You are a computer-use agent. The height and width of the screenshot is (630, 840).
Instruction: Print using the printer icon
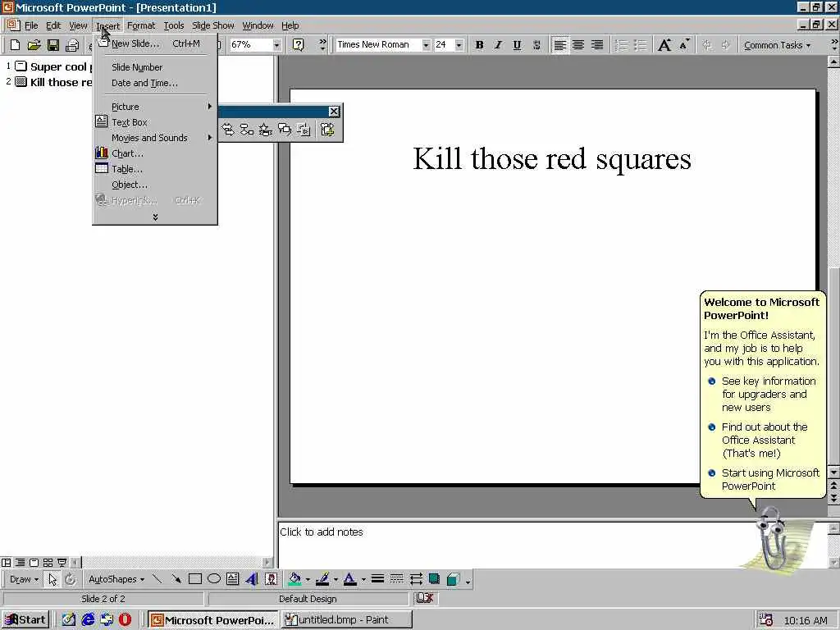72,45
